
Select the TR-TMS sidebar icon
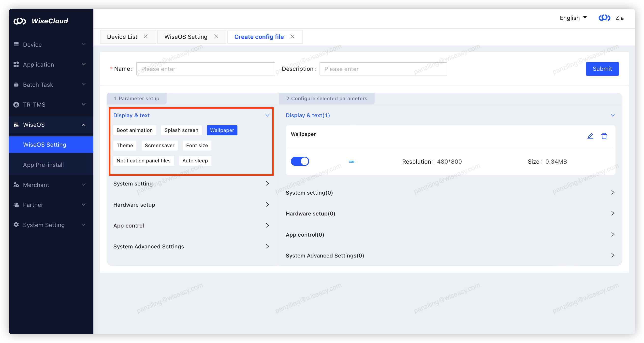pos(16,104)
